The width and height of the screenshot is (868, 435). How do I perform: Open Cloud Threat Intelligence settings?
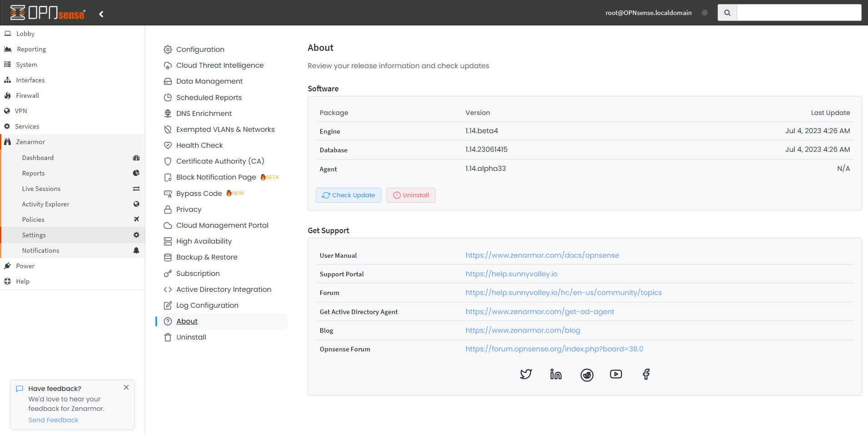pyautogui.click(x=220, y=65)
